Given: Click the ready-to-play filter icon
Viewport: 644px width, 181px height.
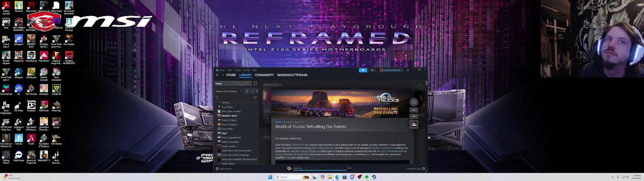Looking at the screenshot, I should [257, 91].
